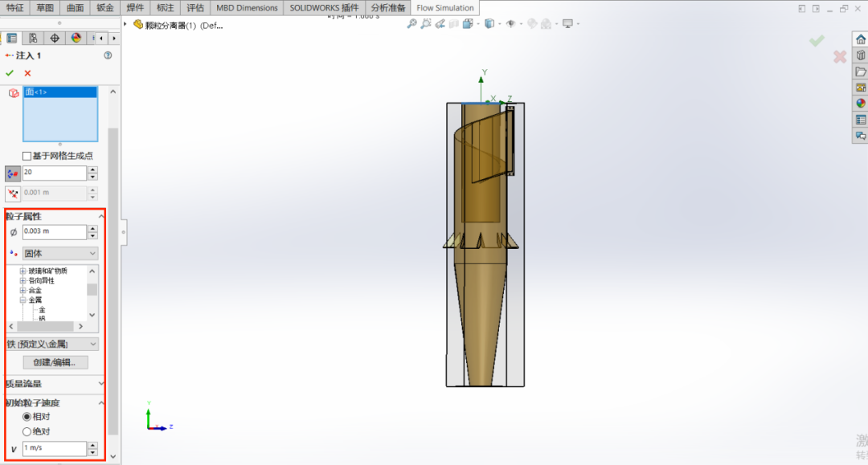868x465 pixels.
Task: Open the ConfigurationManager tab icon
Action: pos(33,39)
